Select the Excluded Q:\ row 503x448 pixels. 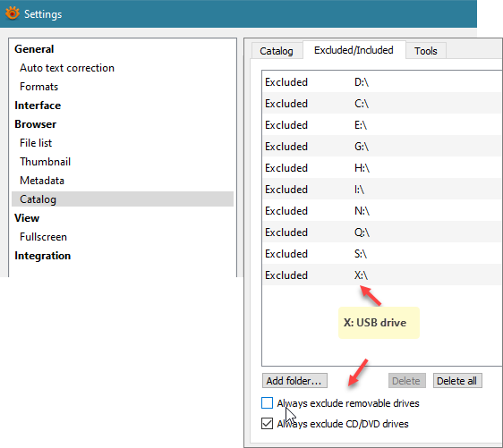coord(382,232)
